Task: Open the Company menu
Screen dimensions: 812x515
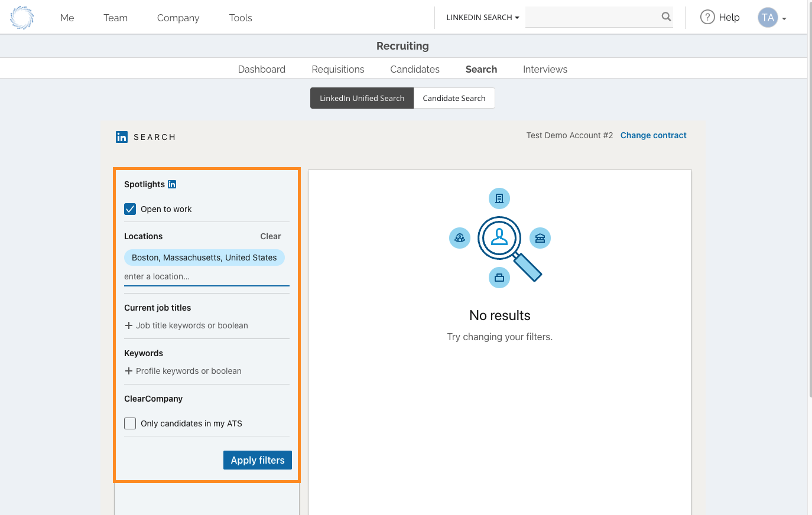Action: tap(178, 18)
